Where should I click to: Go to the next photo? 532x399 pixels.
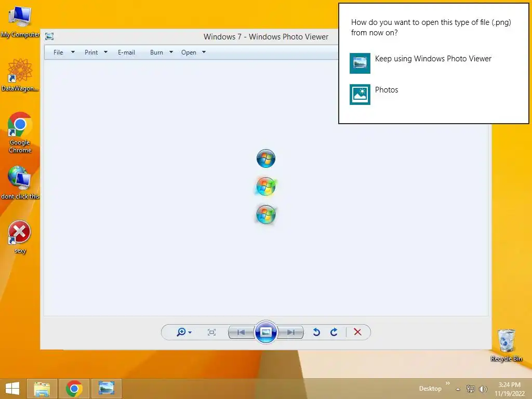(x=291, y=332)
